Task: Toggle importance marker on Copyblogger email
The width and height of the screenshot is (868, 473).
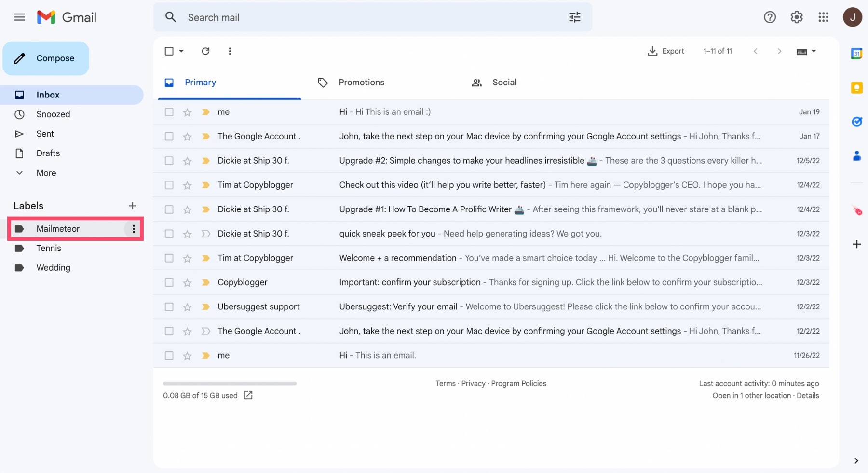Action: tap(206, 282)
